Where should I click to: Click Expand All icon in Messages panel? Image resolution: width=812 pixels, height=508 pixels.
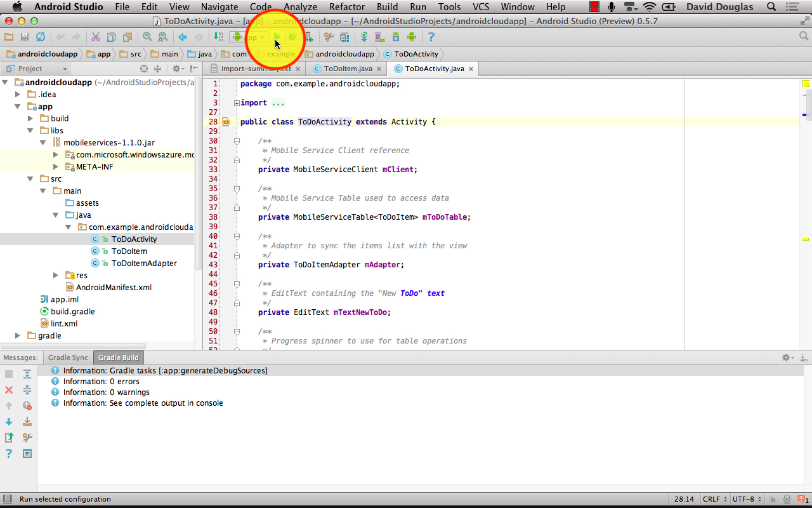click(x=27, y=374)
